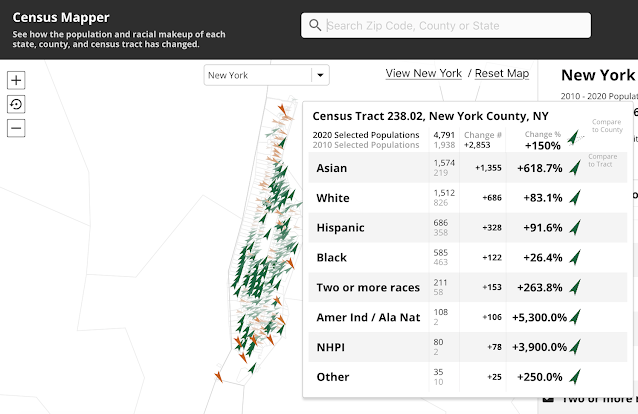Toggle the Two or more races checkbox
Screen dimensions: 638x414
547,399
